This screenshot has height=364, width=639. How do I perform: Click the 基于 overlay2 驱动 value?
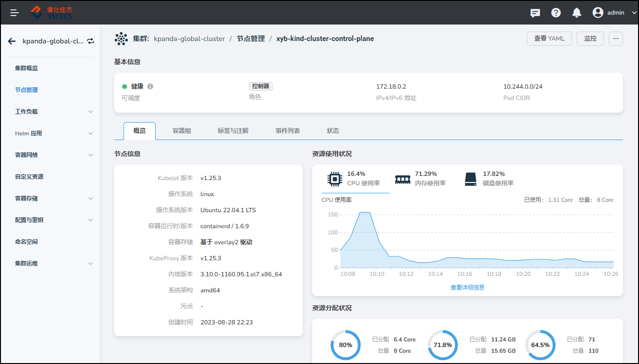point(226,242)
